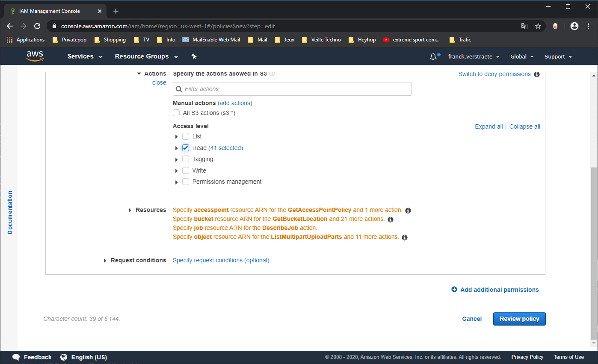The width and height of the screenshot is (598, 364).
Task: Open the Chrome three-dot menu
Action: (x=588, y=26)
